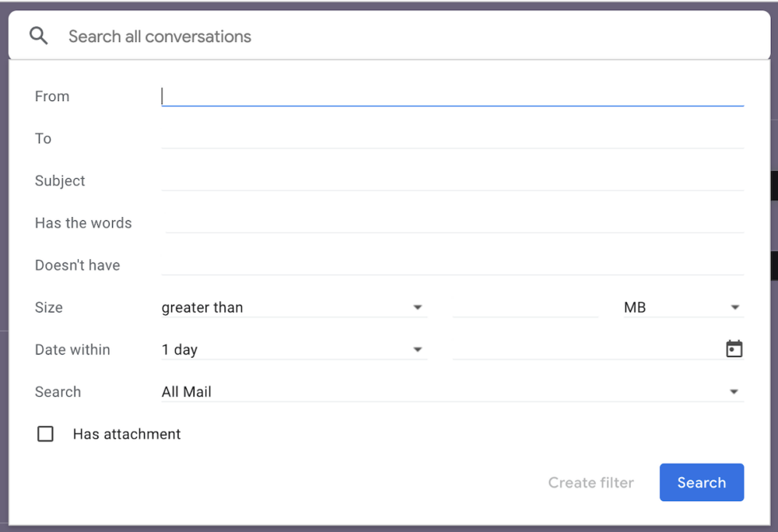Click the Create filter button
The image size is (778, 532).
(591, 482)
